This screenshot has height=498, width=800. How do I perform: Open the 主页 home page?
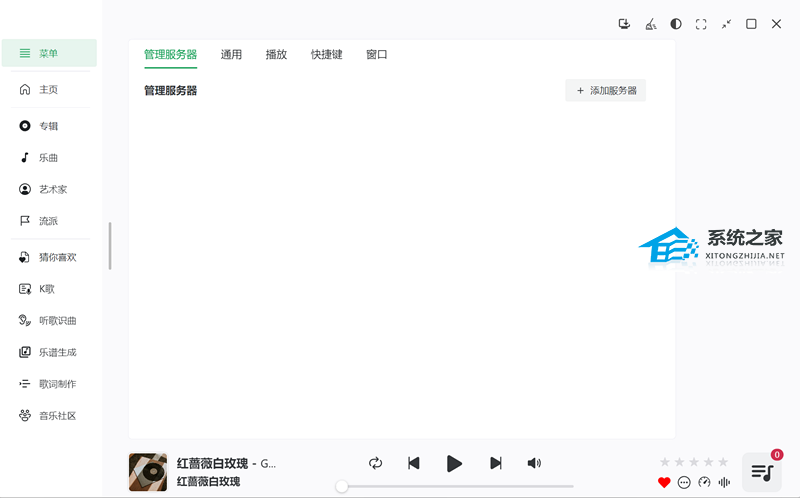click(49, 90)
